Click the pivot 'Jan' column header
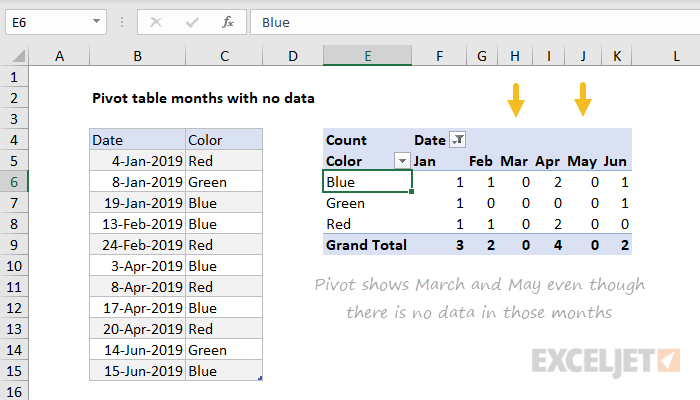700x400 pixels. coord(439,161)
